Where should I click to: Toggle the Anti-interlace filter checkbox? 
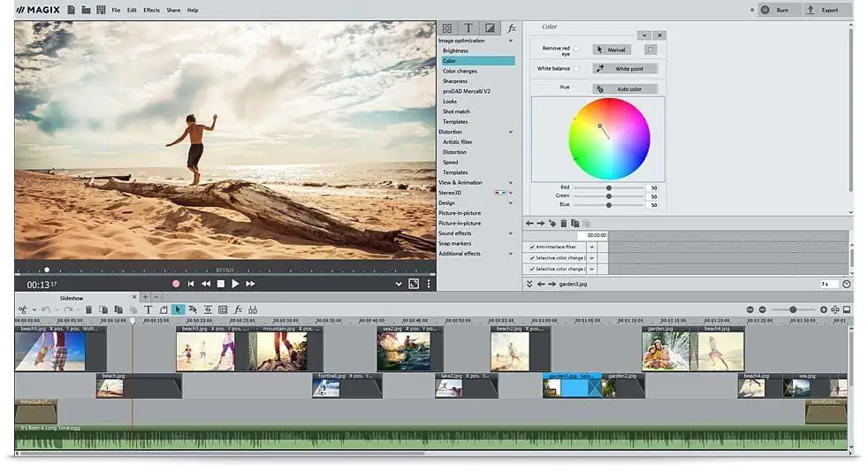point(532,247)
